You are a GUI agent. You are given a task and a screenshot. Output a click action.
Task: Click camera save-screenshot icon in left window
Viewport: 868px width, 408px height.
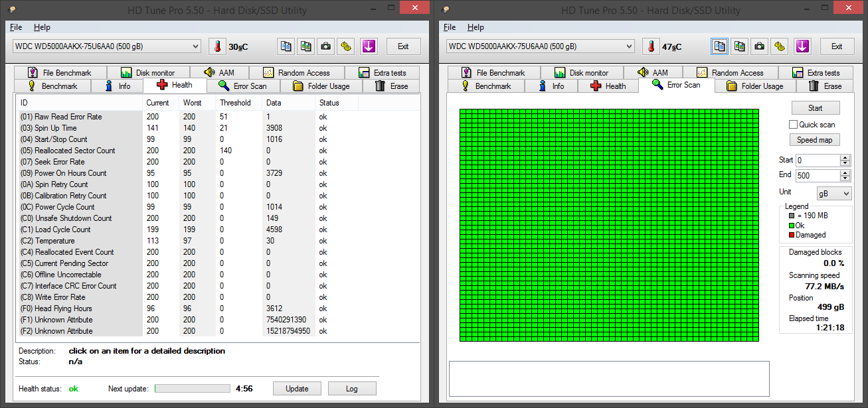(326, 46)
